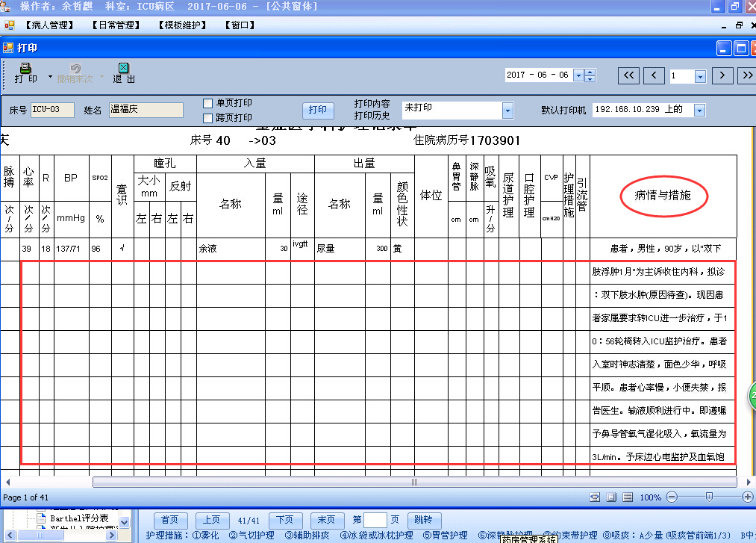Expand the default printer dropdown
Viewport: 756px width, 543px height.
[x=699, y=111]
